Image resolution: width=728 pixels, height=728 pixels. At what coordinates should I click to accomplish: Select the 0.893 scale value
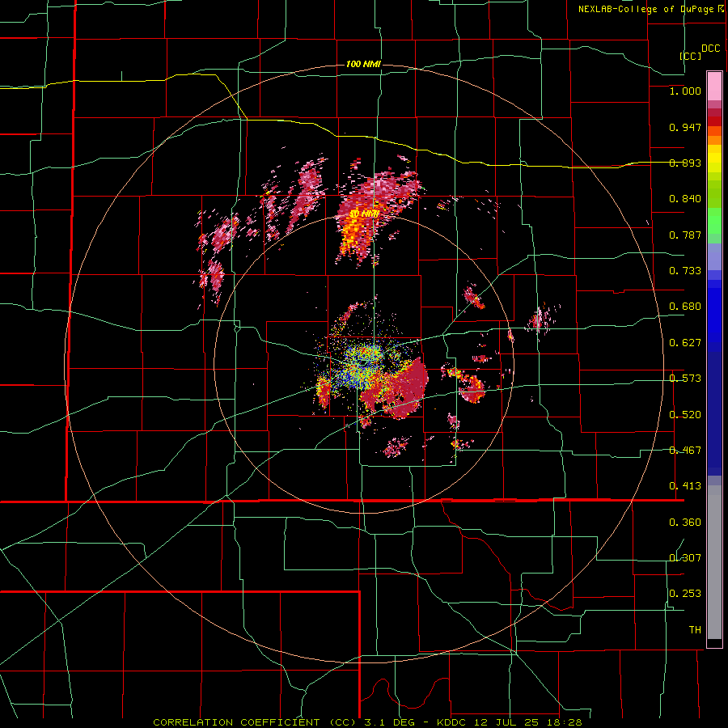click(685, 163)
